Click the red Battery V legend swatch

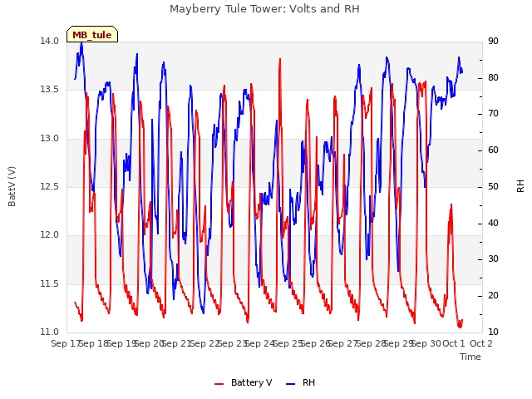click(219, 384)
